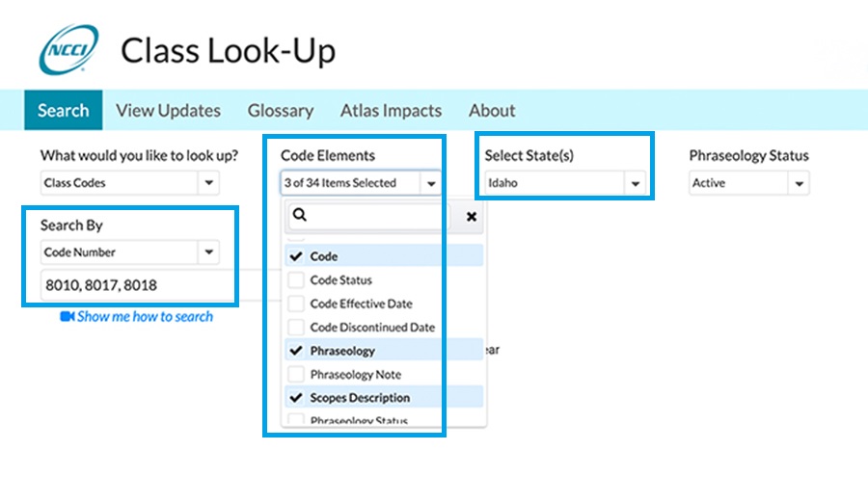Click the Class Look-Up page title
This screenshot has width=868, height=477.
[x=228, y=50]
